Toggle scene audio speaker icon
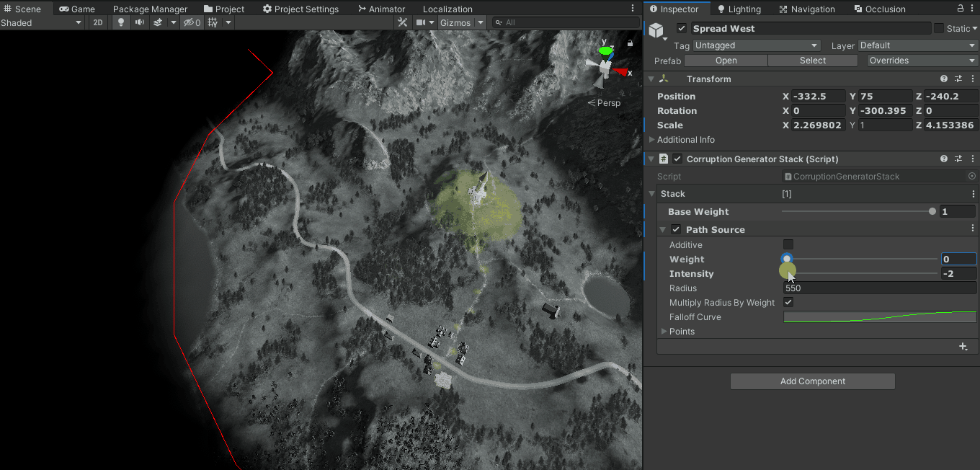This screenshot has height=470, width=980. pyautogui.click(x=139, y=22)
